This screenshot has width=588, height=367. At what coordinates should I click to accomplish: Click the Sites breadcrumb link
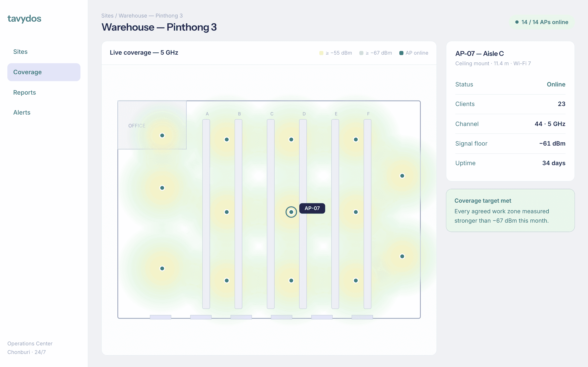107,15
